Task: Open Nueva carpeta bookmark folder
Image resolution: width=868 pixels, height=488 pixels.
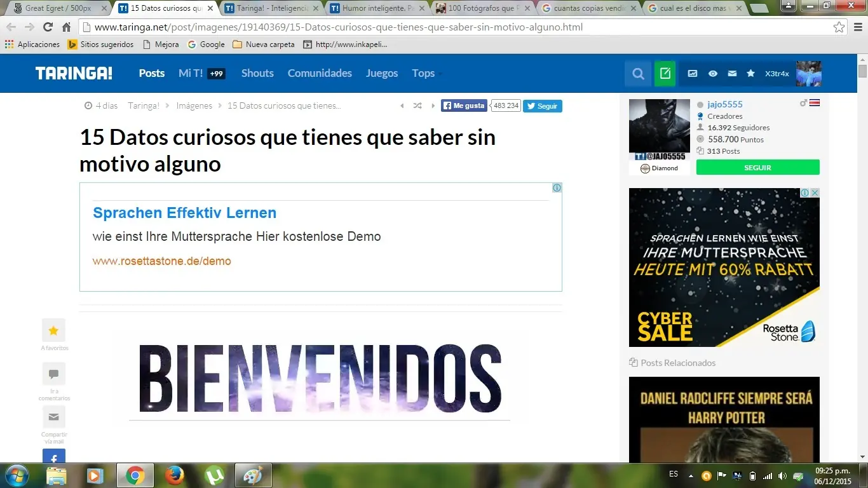Action: (x=264, y=44)
